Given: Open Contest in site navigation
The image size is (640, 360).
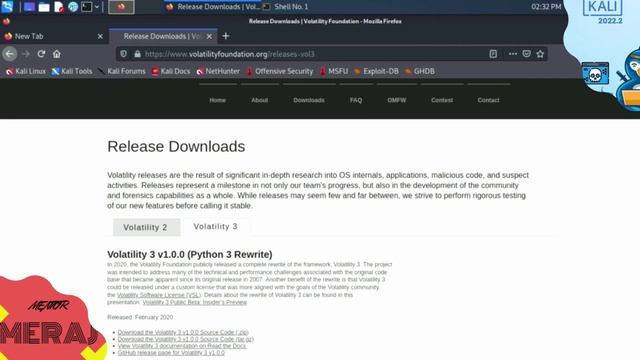Looking at the screenshot, I should tap(442, 100).
